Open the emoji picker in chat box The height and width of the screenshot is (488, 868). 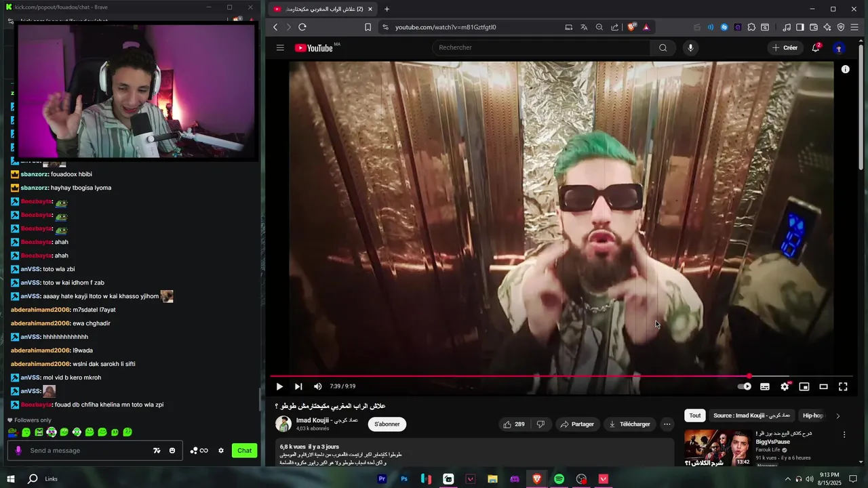click(x=172, y=451)
